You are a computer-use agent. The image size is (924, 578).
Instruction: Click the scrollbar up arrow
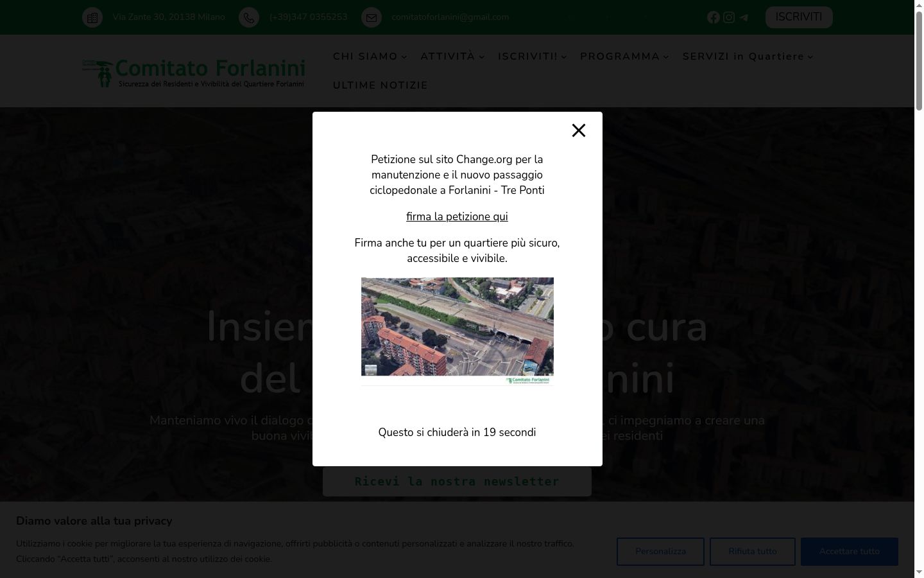919,5
